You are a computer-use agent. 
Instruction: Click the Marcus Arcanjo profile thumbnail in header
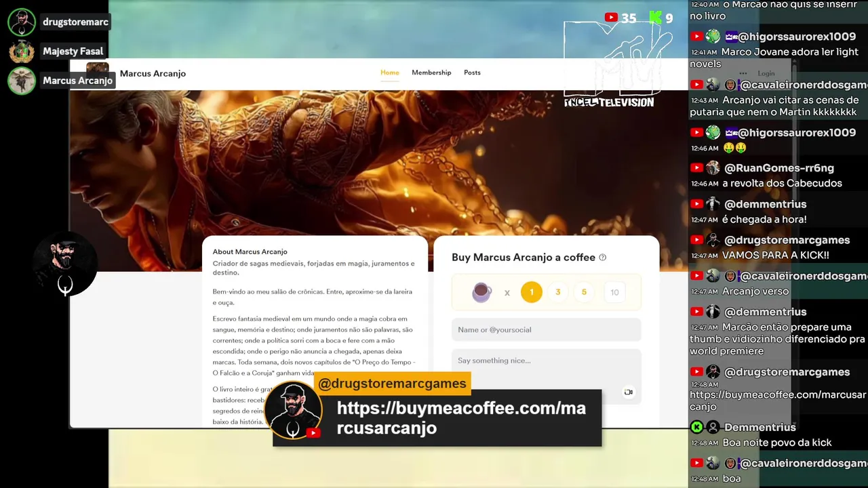[x=98, y=73]
